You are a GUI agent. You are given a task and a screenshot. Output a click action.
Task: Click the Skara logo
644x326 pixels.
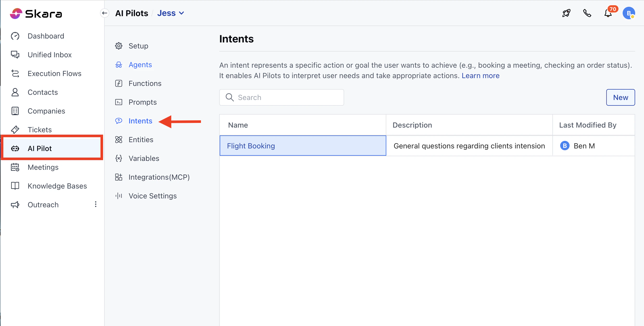coord(36,14)
